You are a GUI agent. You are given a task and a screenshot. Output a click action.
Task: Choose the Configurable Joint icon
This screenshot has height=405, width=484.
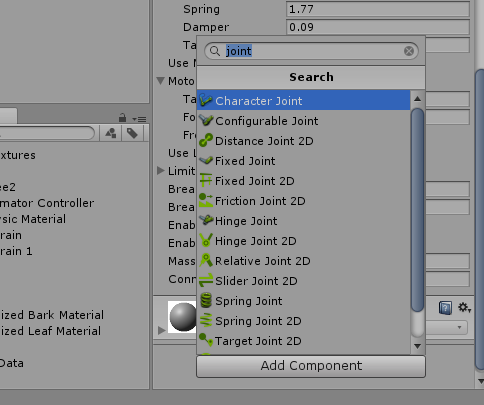pos(206,120)
